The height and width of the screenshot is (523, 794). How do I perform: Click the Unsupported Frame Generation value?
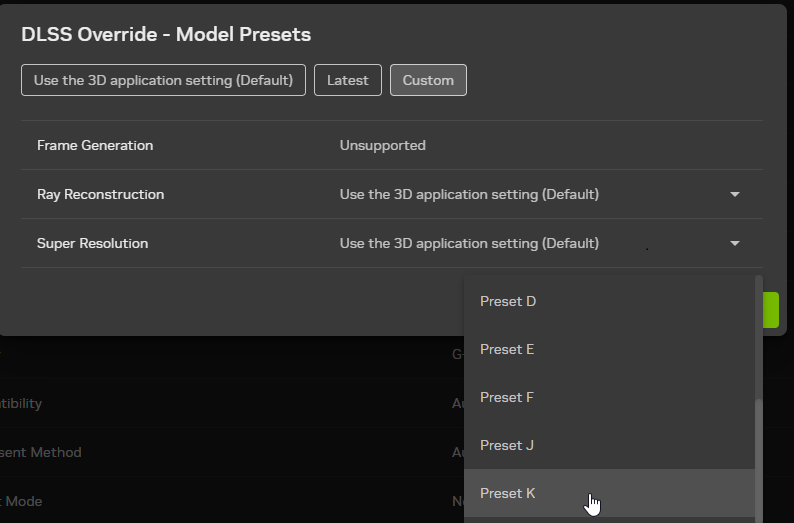(382, 145)
